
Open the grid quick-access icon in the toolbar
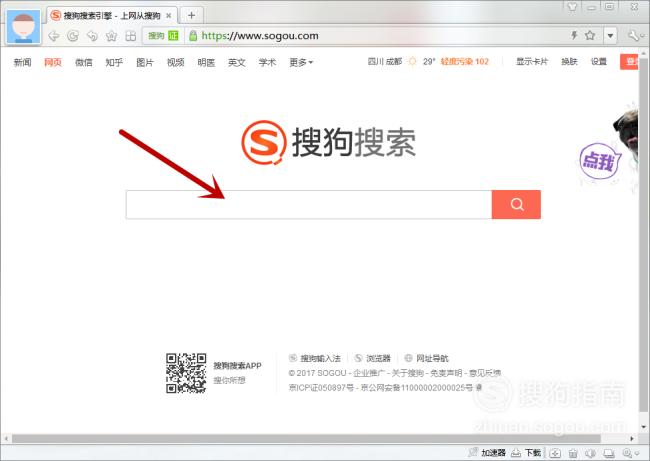tap(131, 36)
